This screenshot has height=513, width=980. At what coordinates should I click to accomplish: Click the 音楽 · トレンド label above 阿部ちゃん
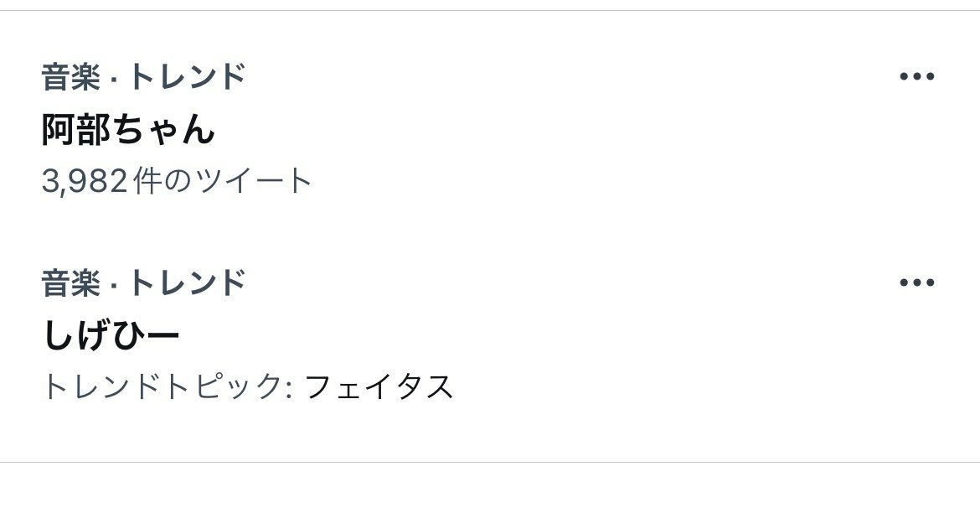(143, 77)
